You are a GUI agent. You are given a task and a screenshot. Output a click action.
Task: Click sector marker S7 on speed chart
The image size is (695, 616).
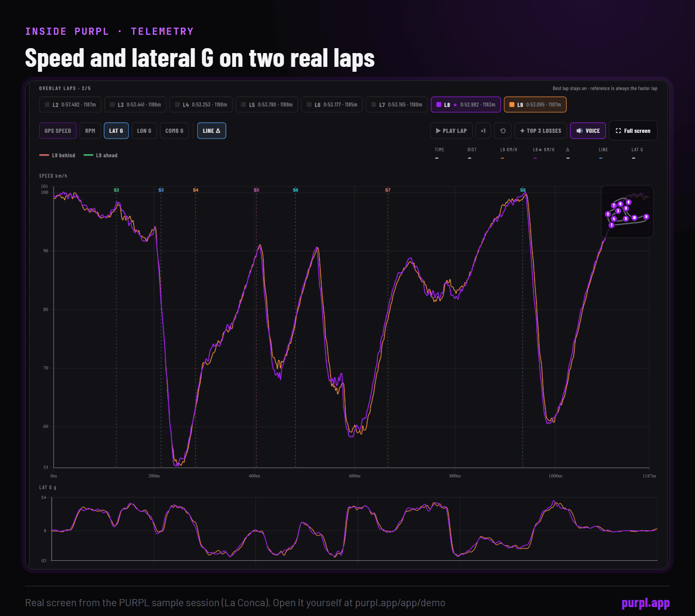(388, 190)
